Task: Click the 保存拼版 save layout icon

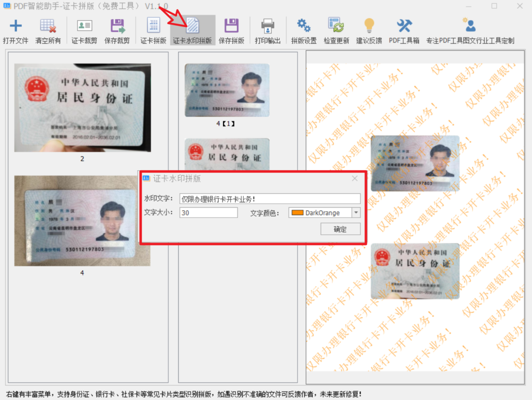Action: [231, 26]
